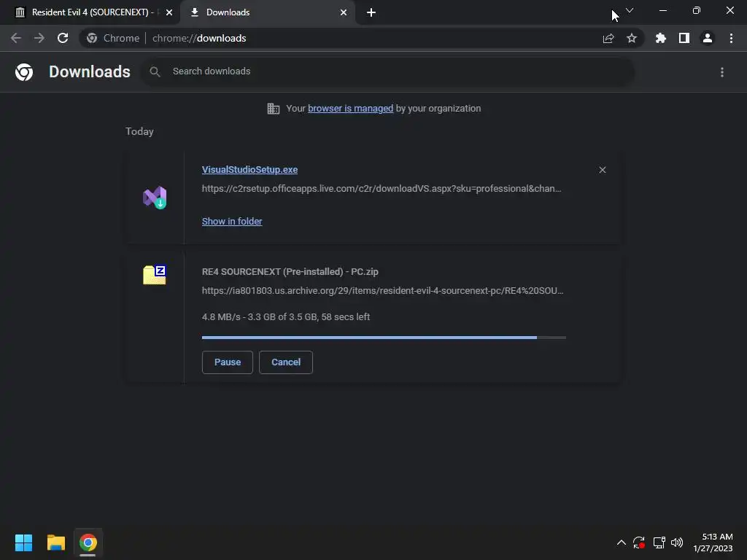Click the forward navigation arrow

(39, 38)
